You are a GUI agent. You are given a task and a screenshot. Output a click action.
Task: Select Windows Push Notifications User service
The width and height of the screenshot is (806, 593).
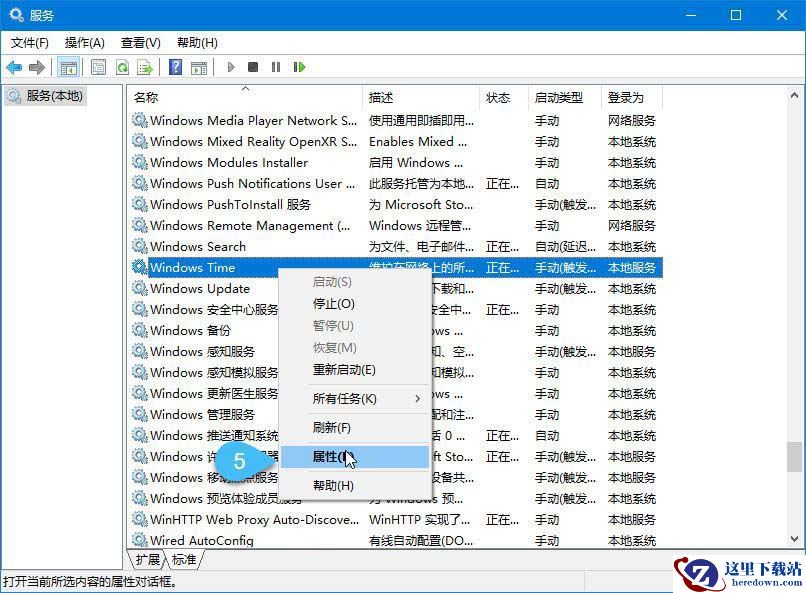pos(395,183)
